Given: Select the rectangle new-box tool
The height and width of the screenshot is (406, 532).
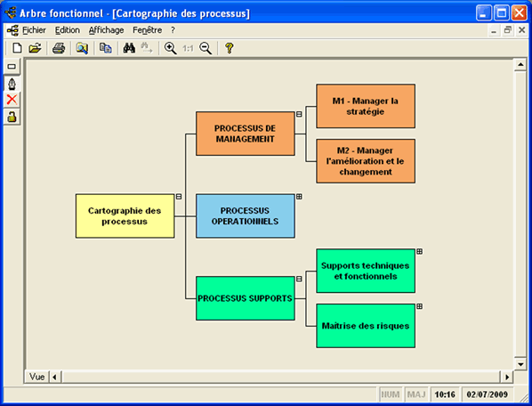Looking at the screenshot, I should 12,66.
